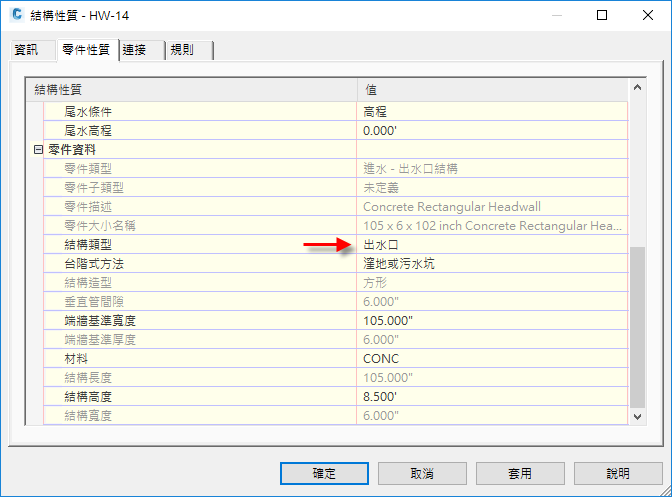672x497 pixels.
Task: Click the 零件子類型 property label
Action: (94, 188)
